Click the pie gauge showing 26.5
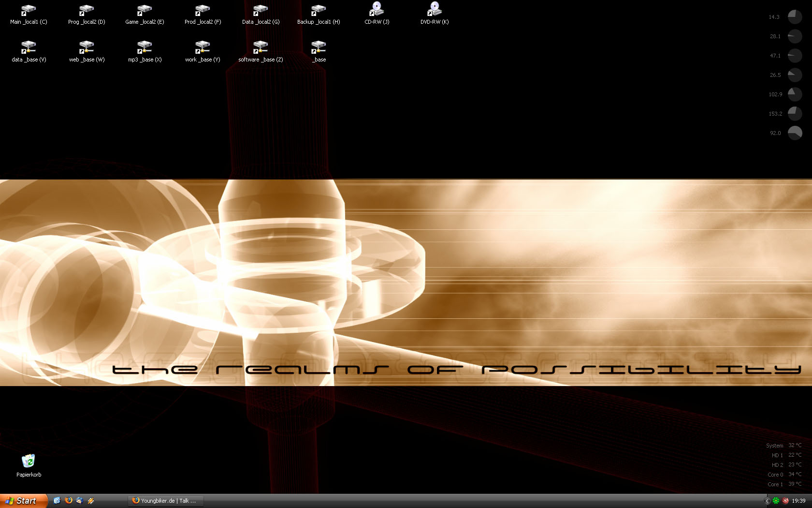The image size is (812, 508). 795,75
